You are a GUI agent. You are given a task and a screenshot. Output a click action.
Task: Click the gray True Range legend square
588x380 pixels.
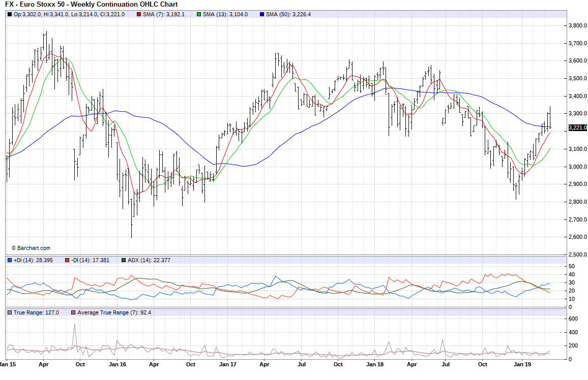click(10, 312)
